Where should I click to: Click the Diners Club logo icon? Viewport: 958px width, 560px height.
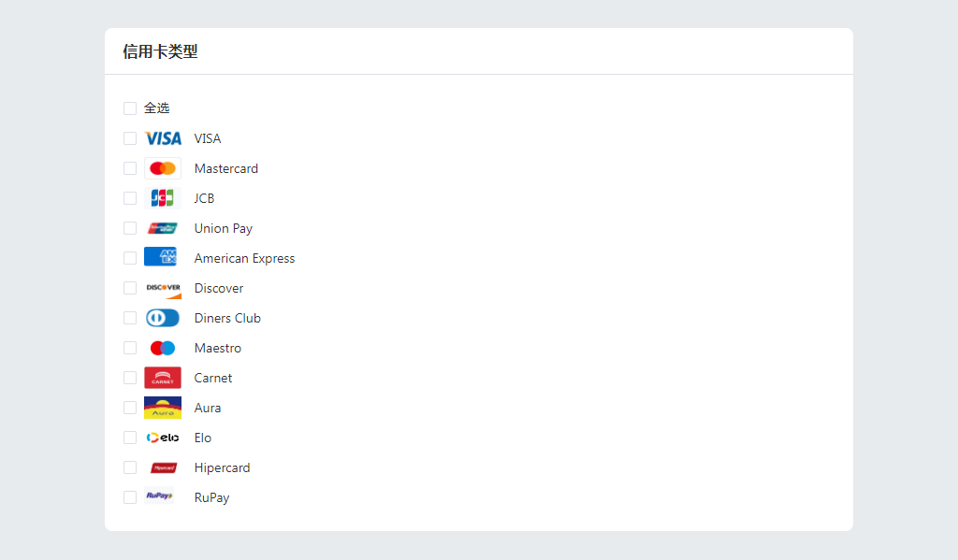pyautogui.click(x=163, y=318)
